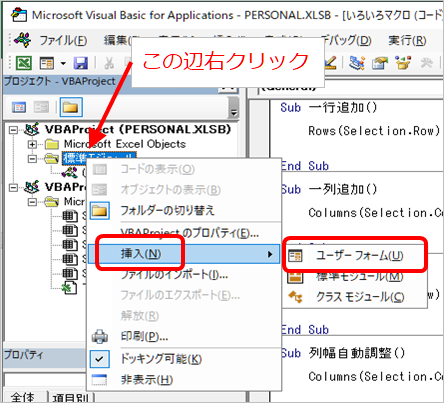Click code line Sub 列幅自動調整()

(343, 353)
